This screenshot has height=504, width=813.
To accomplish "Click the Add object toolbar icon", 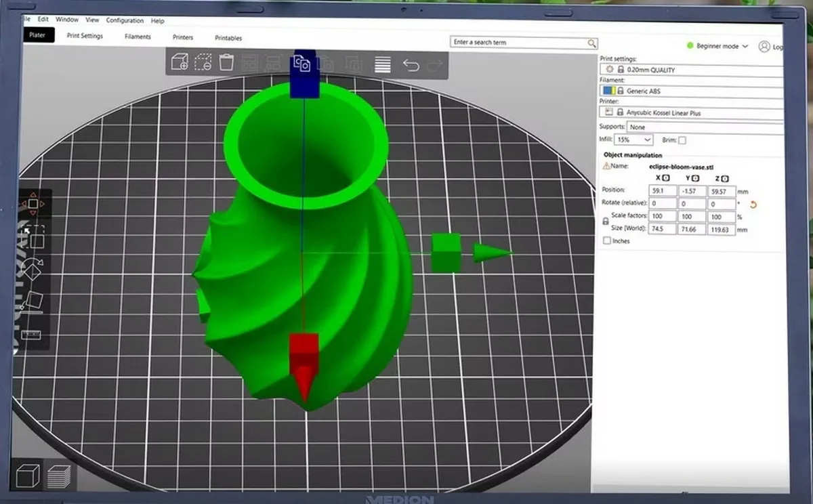I will [180, 63].
